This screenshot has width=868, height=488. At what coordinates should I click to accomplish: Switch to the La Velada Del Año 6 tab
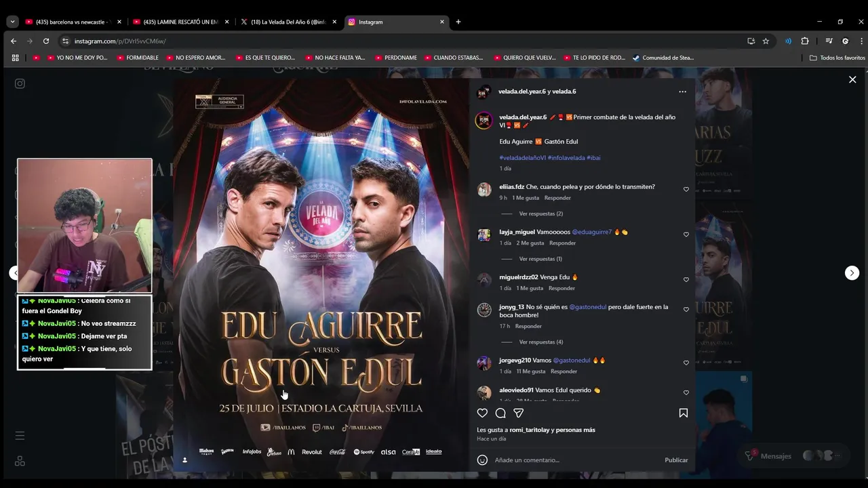point(289,22)
